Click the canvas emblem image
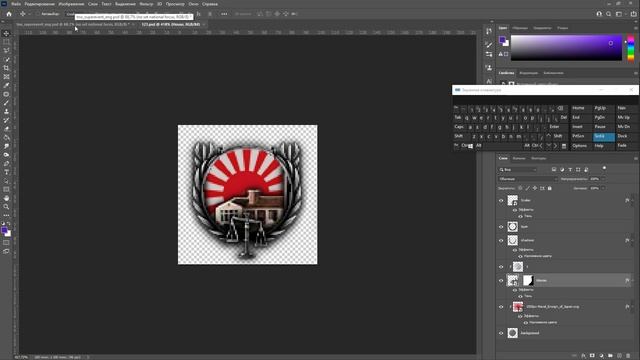 click(247, 195)
